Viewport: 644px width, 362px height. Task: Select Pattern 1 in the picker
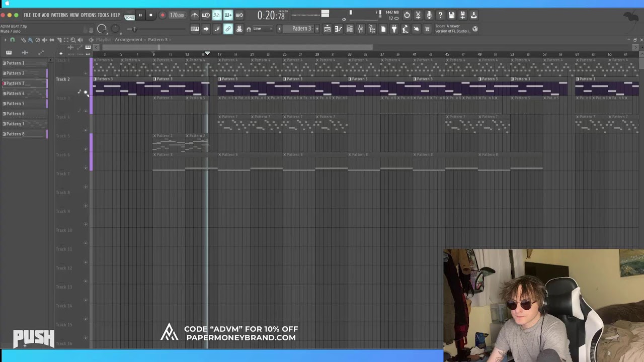24,63
